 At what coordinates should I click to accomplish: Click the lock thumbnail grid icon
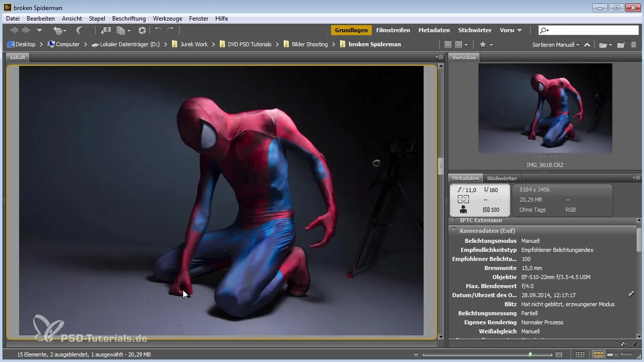coord(580,355)
